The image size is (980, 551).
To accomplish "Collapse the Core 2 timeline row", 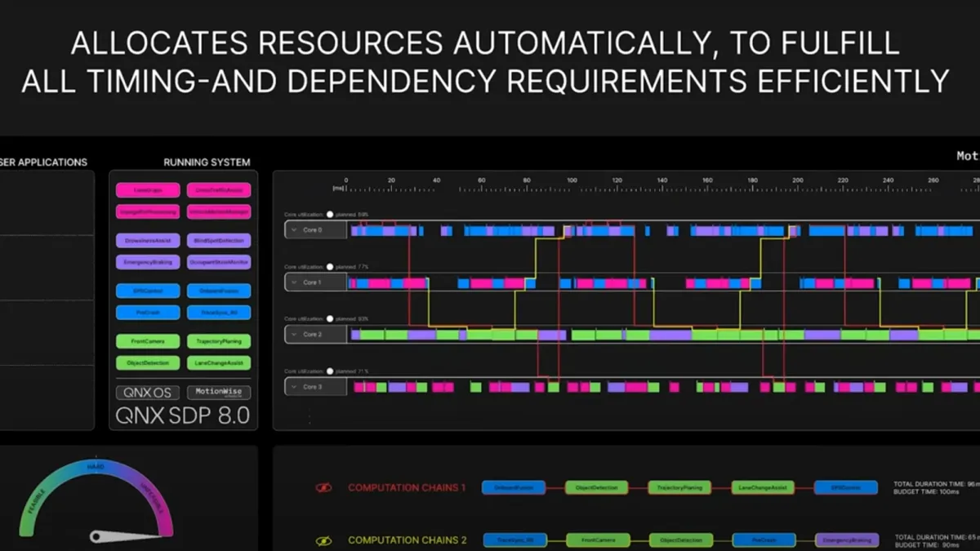I will pos(294,335).
